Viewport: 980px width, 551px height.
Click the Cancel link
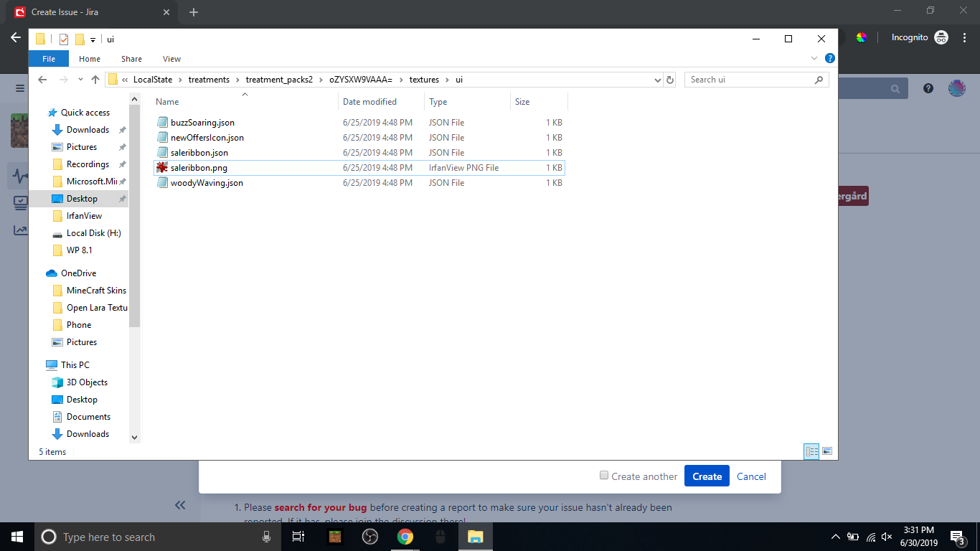coord(751,476)
